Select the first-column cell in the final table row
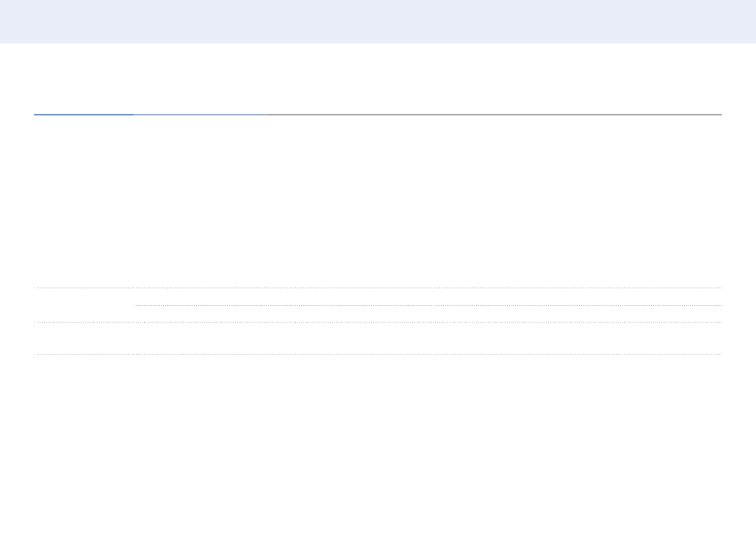 pyautogui.click(x=84, y=338)
